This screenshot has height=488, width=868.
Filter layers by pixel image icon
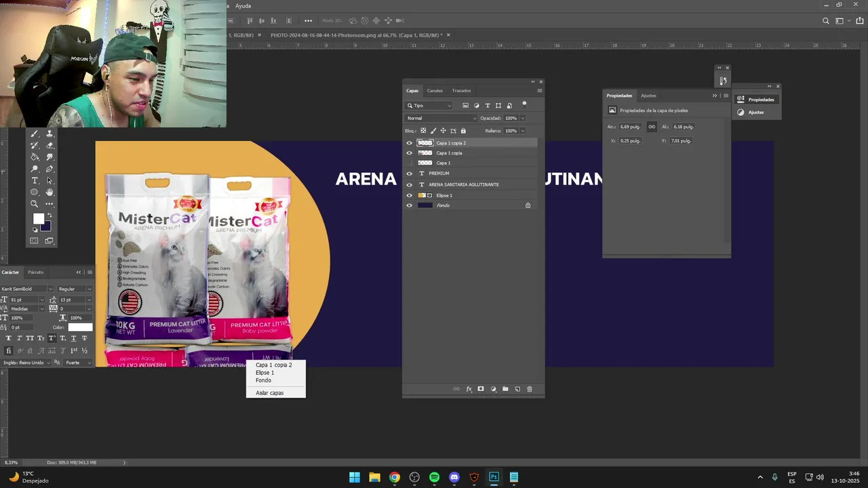tap(465, 106)
